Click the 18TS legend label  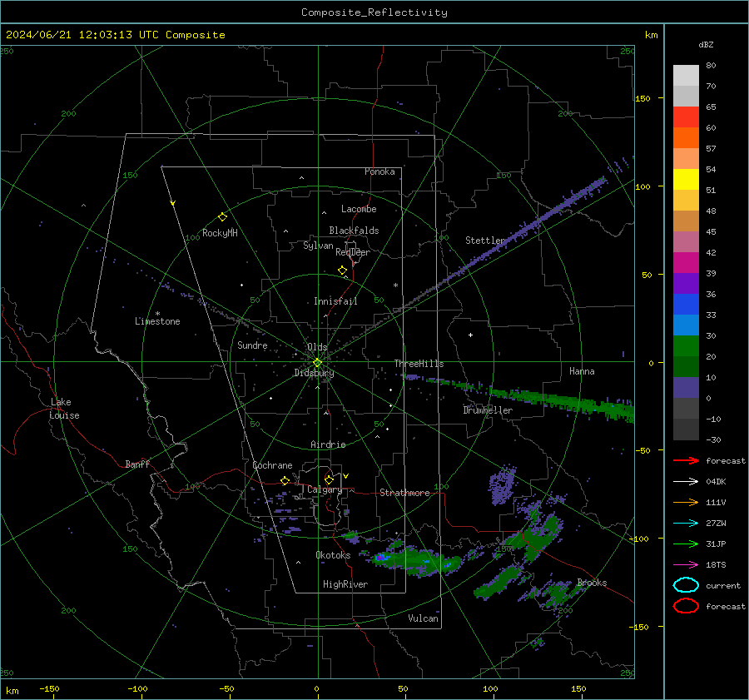[716, 565]
